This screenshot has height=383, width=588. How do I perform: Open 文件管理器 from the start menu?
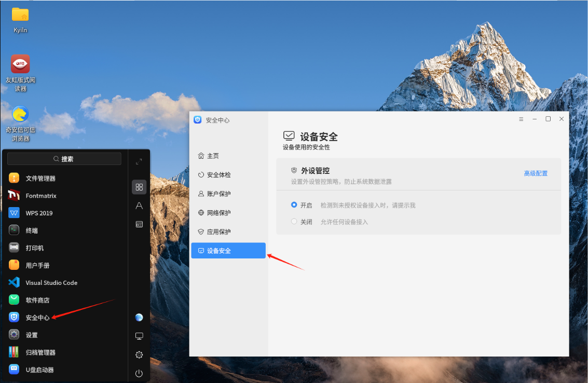(x=64, y=178)
